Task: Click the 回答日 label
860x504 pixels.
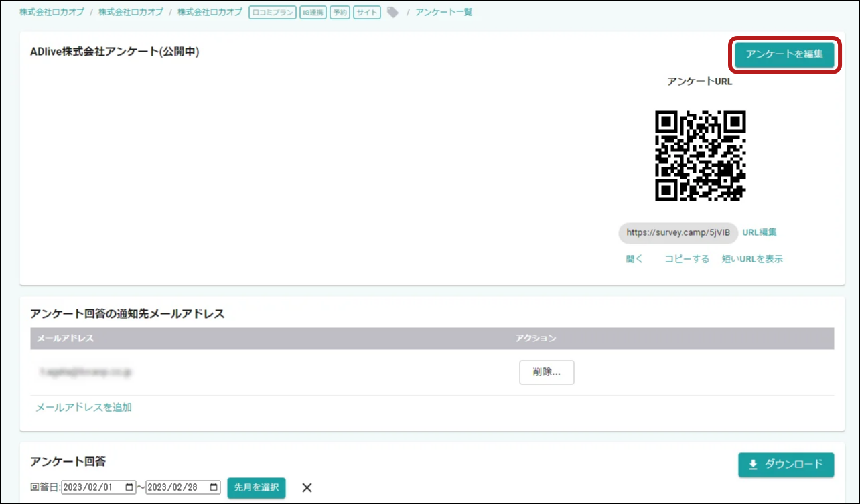Action: tap(46, 487)
